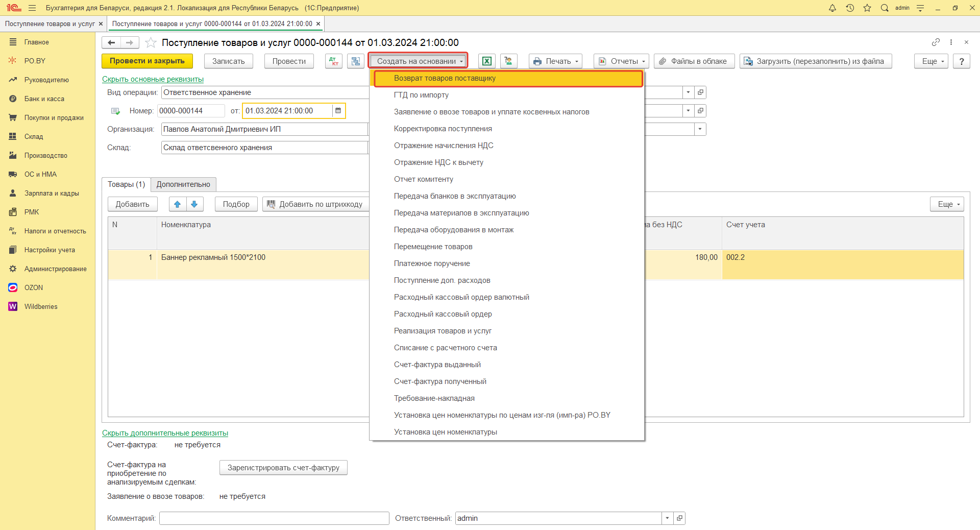Screen dimensions: 980x530
Task: Expand Печать dropdown menu
Action: pos(556,61)
